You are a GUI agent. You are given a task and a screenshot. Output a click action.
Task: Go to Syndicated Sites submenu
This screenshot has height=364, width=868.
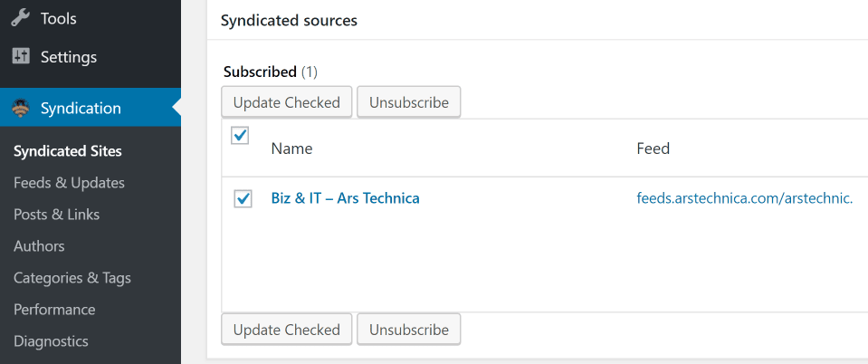68,151
